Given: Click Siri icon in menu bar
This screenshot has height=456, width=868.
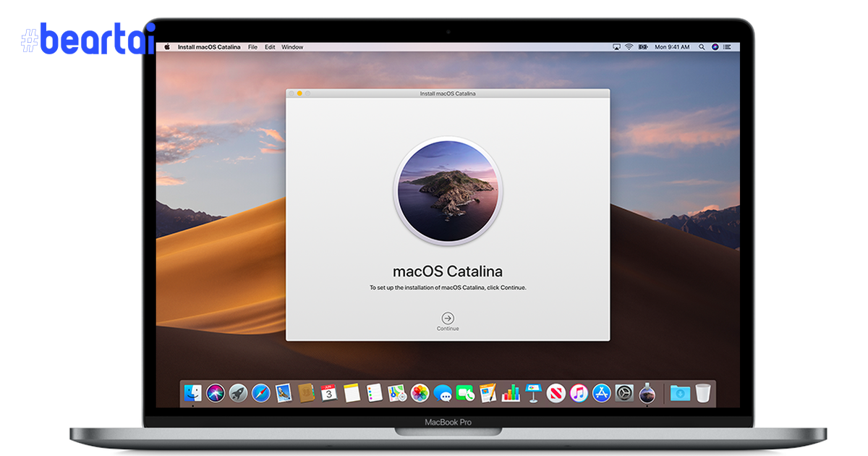Looking at the screenshot, I should pyautogui.click(x=715, y=46).
